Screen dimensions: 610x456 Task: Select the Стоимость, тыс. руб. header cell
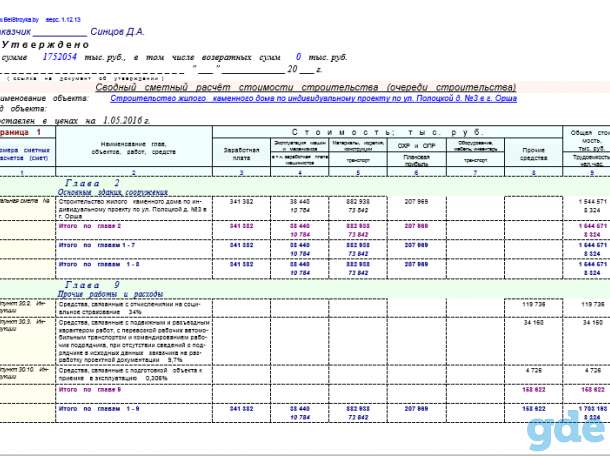[387, 132]
